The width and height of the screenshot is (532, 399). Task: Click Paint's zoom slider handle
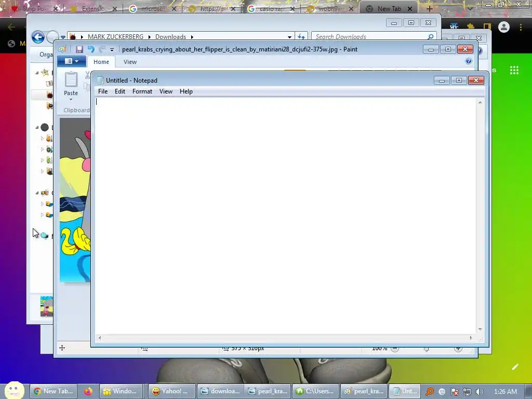pos(427,349)
